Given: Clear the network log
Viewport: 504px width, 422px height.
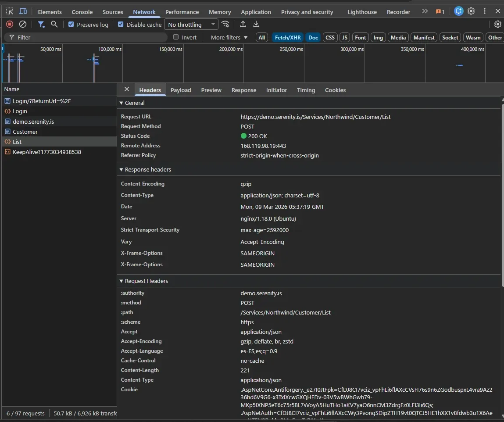Looking at the screenshot, I should coord(23,25).
